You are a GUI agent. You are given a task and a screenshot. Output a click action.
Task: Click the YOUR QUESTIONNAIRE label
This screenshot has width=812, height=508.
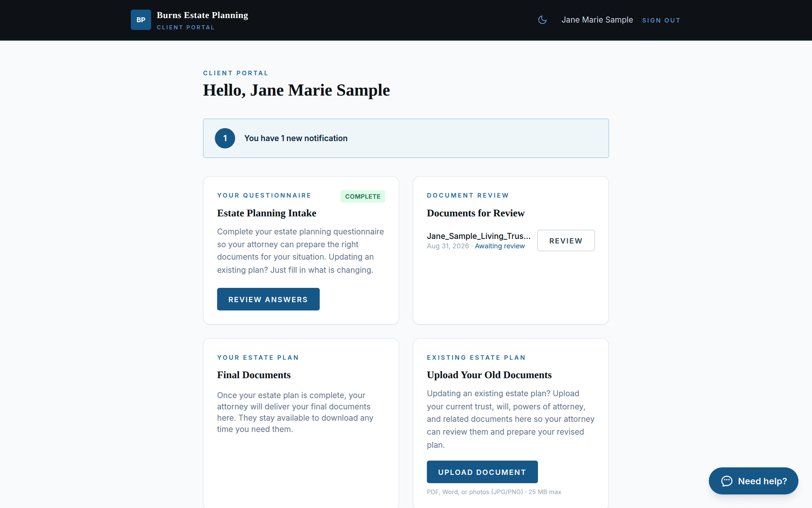[264, 195]
